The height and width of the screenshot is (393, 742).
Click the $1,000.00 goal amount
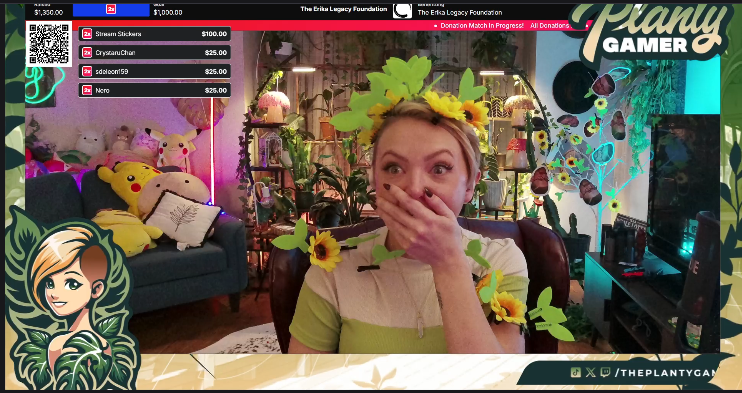[x=168, y=13]
